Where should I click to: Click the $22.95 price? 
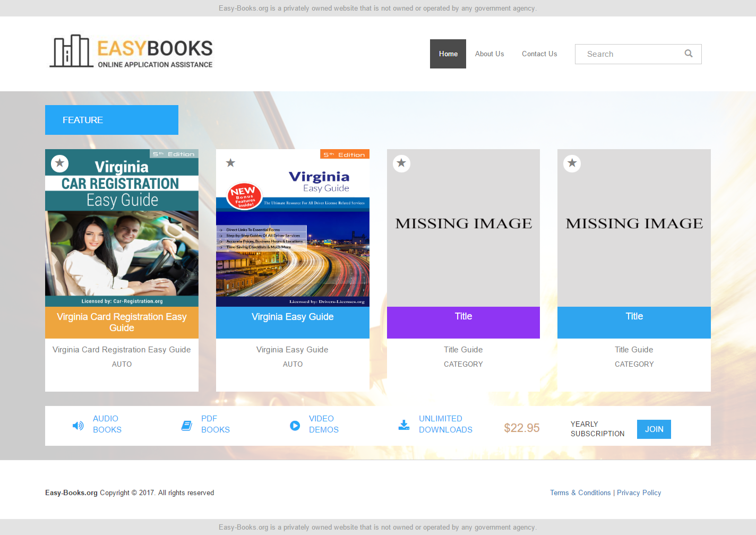522,428
